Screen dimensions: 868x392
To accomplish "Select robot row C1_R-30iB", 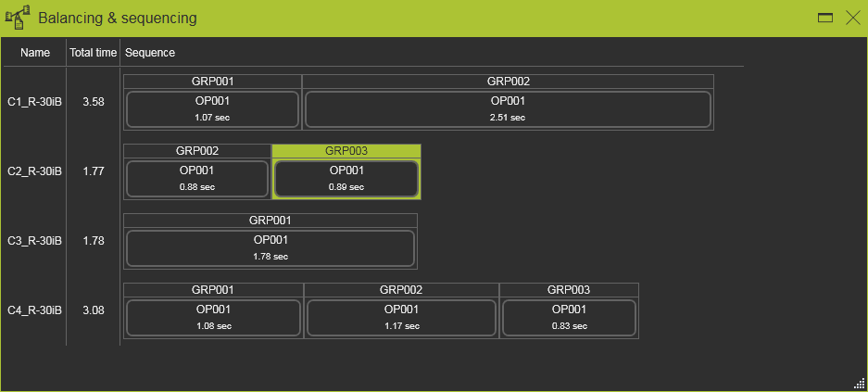I will click(x=34, y=102).
